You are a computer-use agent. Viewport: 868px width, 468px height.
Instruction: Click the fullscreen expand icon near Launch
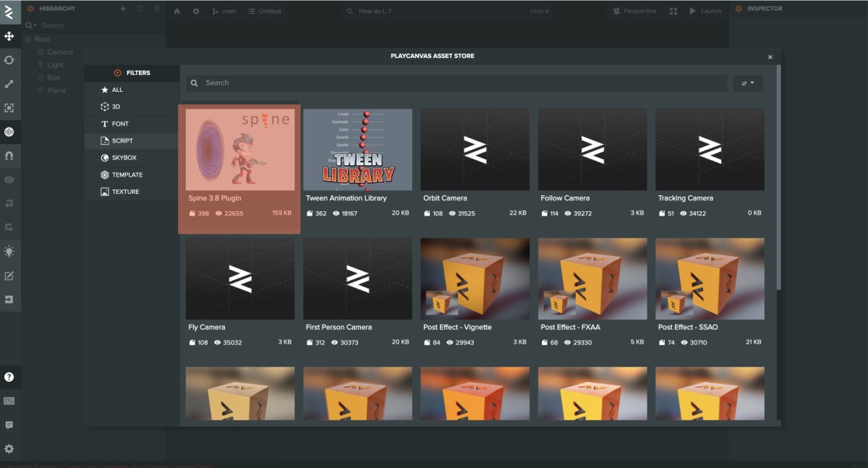point(673,12)
